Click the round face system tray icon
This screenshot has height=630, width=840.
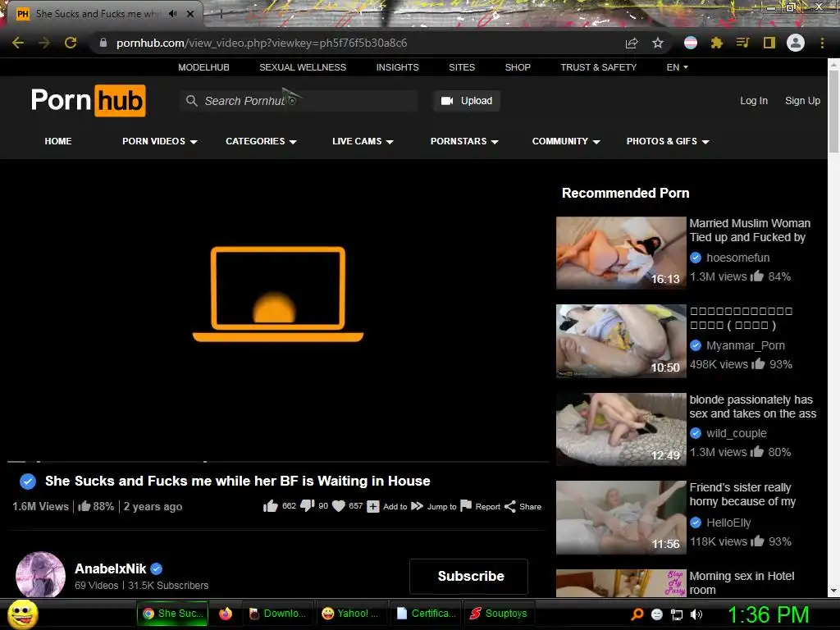(657, 614)
